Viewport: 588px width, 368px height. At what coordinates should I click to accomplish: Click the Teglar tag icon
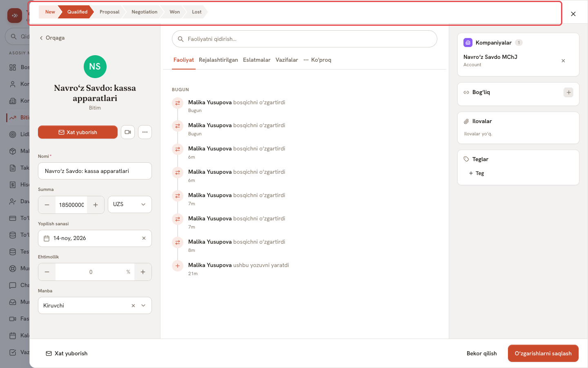pos(466,159)
